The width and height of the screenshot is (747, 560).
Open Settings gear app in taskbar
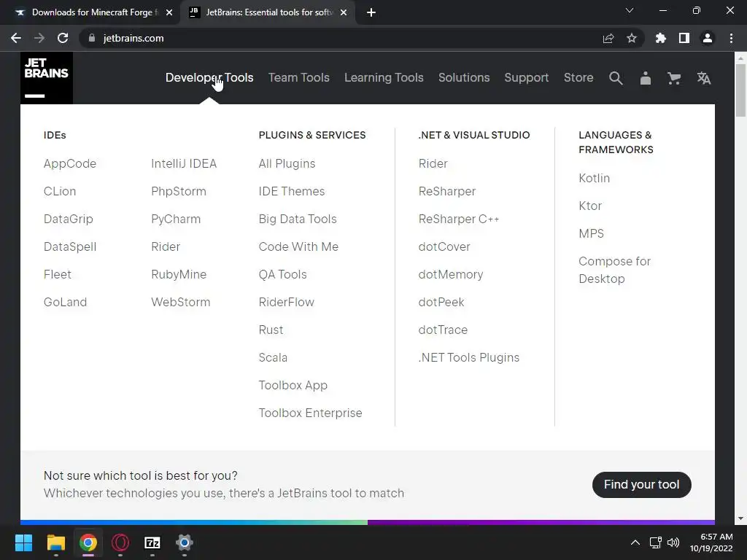click(185, 542)
